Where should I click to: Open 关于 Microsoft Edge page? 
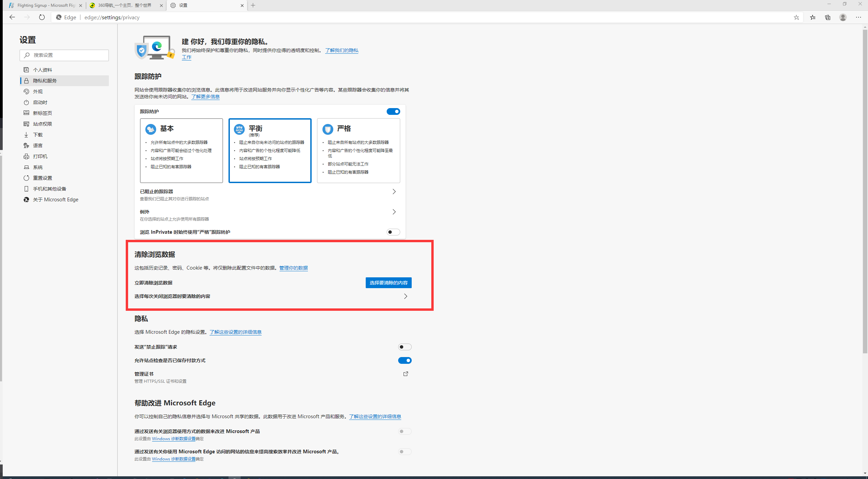pyautogui.click(x=56, y=199)
